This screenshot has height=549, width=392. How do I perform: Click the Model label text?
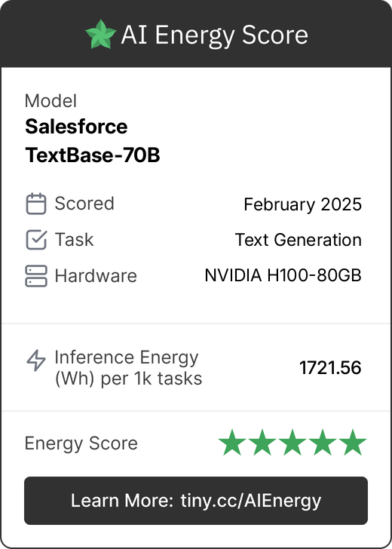pos(51,101)
